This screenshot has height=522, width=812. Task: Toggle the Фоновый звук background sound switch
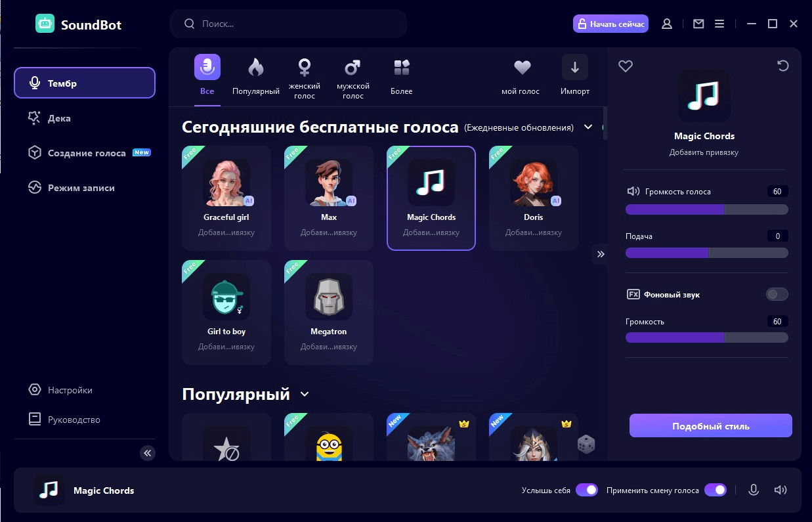pos(777,294)
